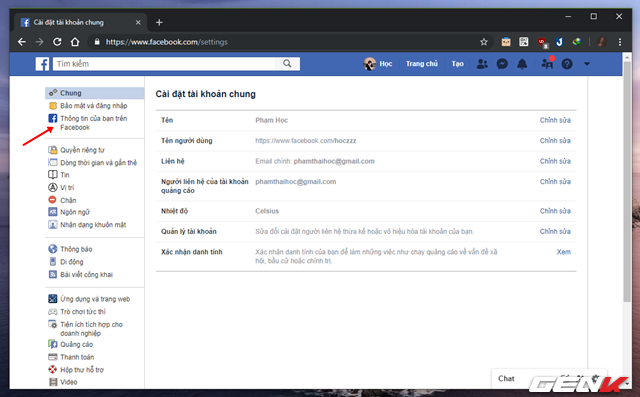Open Trò chơi tức thì settings

point(82,312)
